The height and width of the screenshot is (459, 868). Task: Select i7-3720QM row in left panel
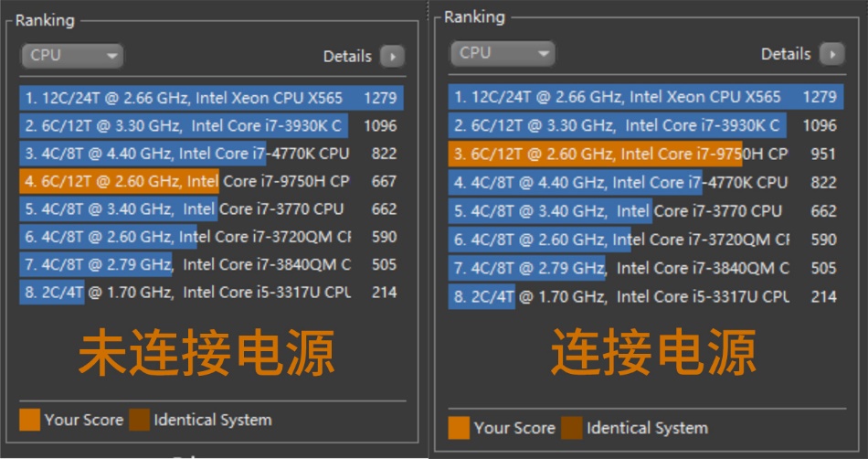coord(211,237)
